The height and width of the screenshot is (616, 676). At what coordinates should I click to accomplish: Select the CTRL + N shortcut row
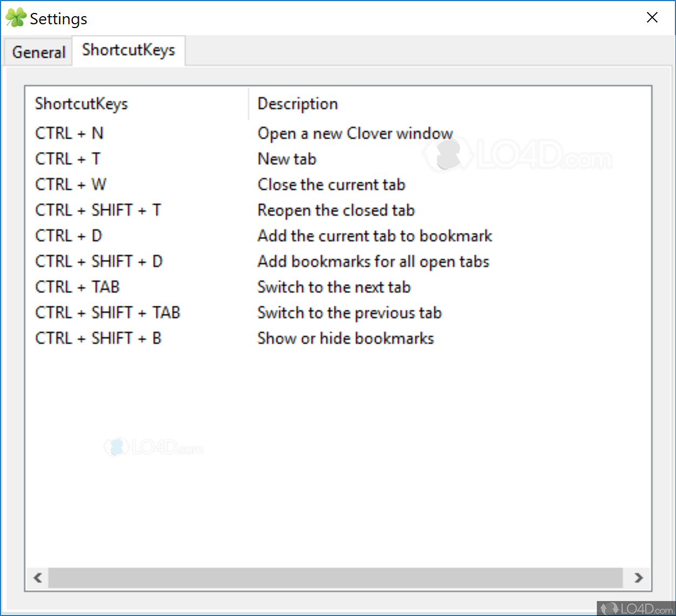[x=69, y=133]
